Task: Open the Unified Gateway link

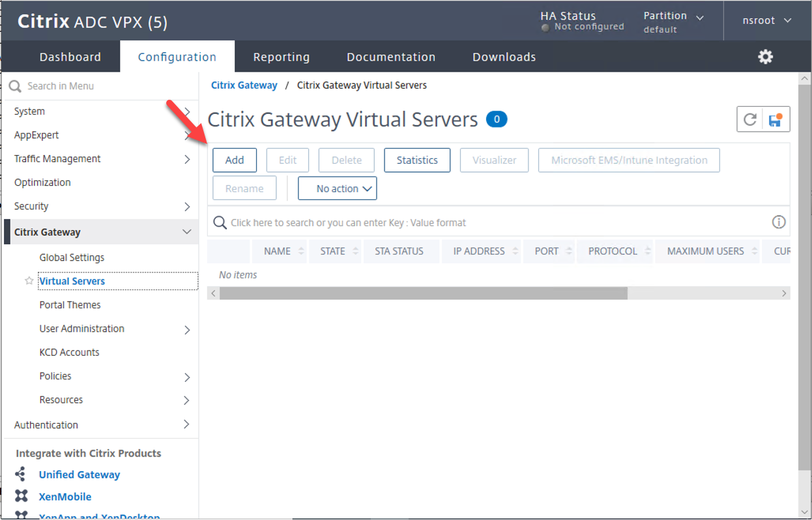Action: point(80,474)
